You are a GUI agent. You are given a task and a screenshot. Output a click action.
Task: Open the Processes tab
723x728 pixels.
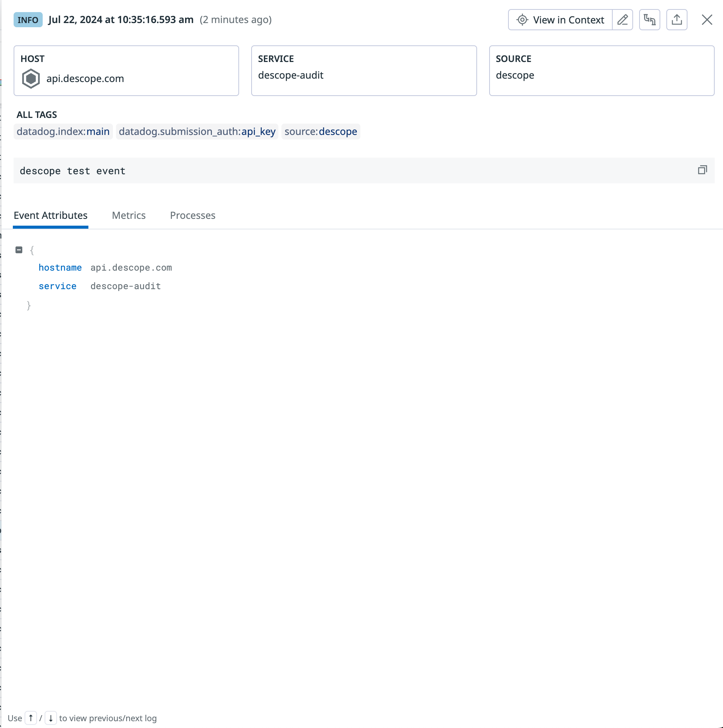point(193,215)
